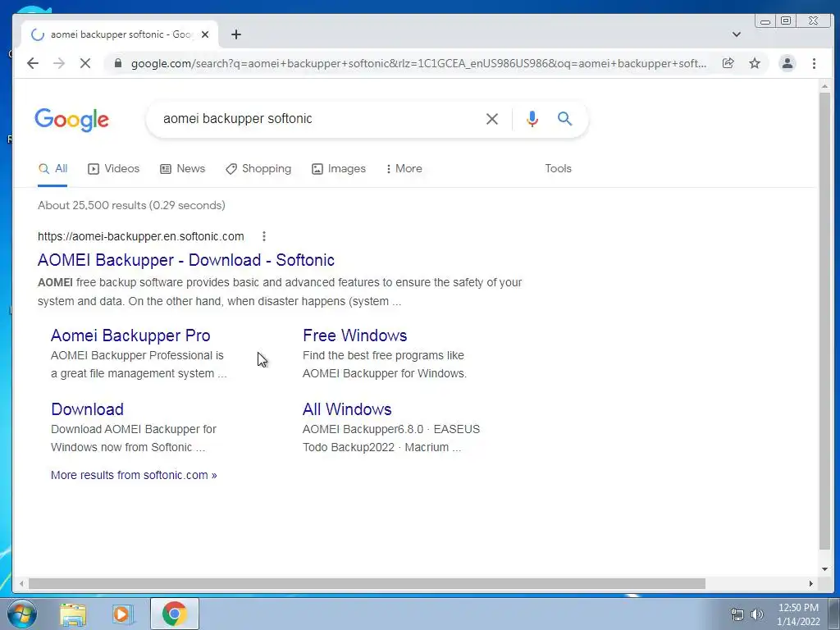Click Chrome's forward arrow button
Screen dimensions: 840x630
[x=59, y=63]
